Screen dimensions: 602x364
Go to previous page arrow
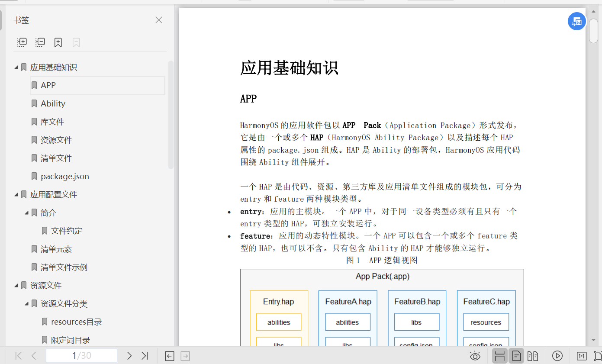click(34, 356)
